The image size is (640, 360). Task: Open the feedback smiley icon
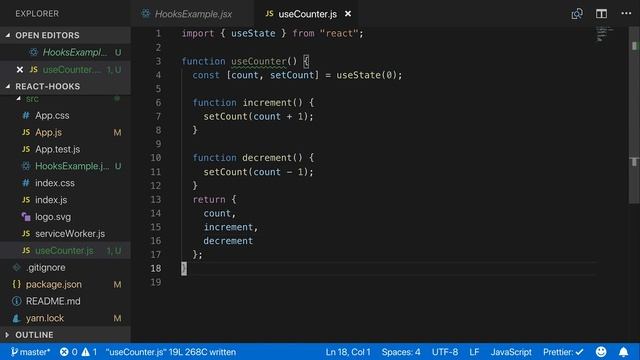pos(601,352)
